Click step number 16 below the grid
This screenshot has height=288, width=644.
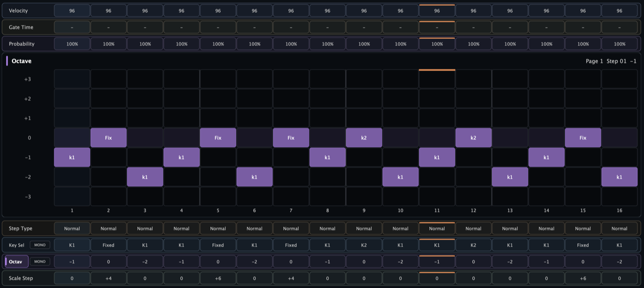click(619, 211)
